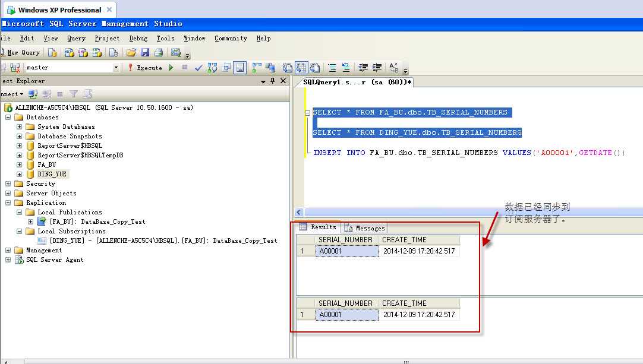The width and height of the screenshot is (643, 364).
Task: Open the Activity Monitor icon
Action: [176, 52]
